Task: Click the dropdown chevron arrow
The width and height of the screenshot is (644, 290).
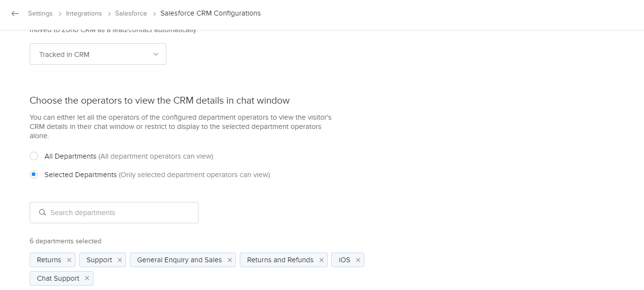Action: [x=156, y=54]
